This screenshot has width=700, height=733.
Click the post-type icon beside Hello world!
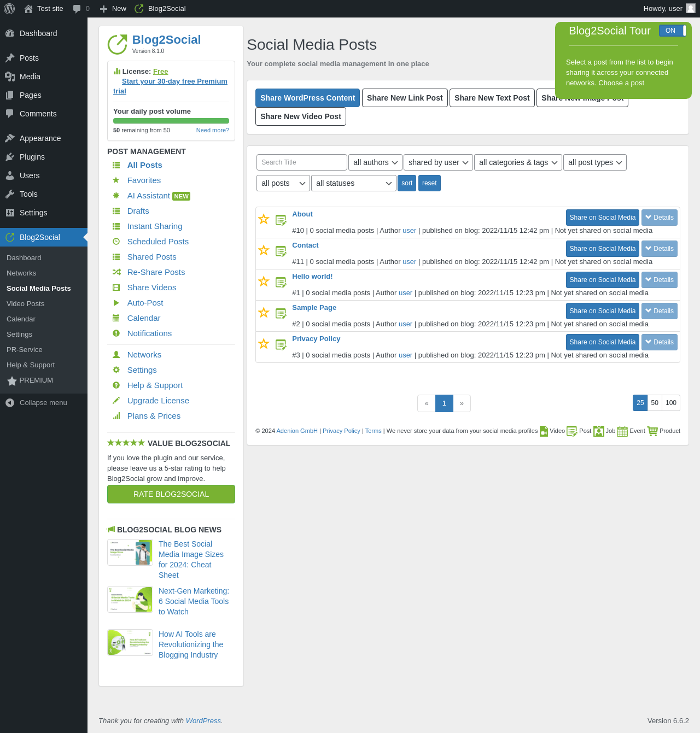coord(281,282)
